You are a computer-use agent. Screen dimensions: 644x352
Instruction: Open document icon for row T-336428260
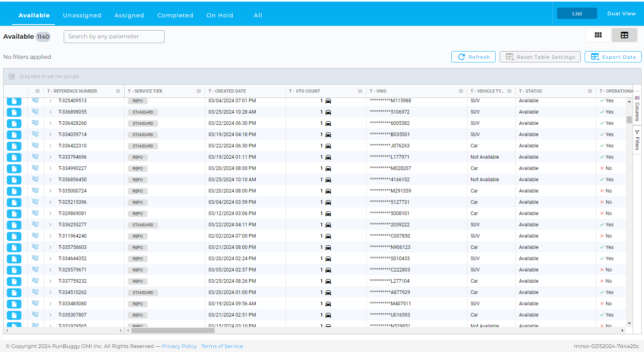[x=14, y=124]
